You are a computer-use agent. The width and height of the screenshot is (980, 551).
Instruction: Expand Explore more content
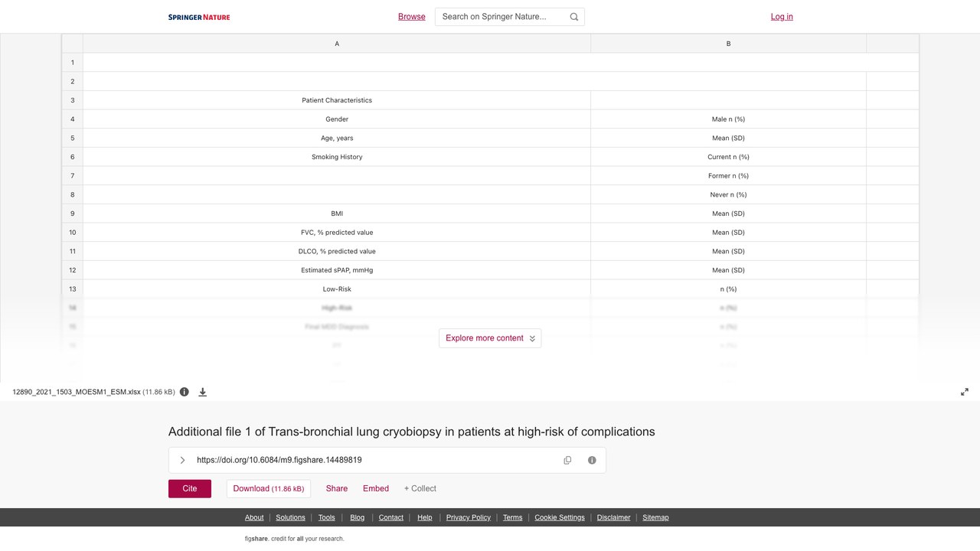[490, 338]
